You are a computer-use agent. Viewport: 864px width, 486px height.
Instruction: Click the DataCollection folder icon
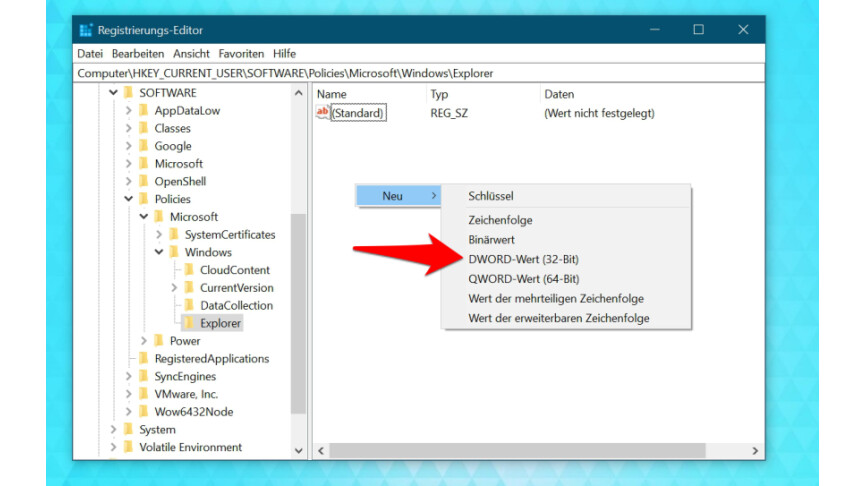[x=189, y=305]
